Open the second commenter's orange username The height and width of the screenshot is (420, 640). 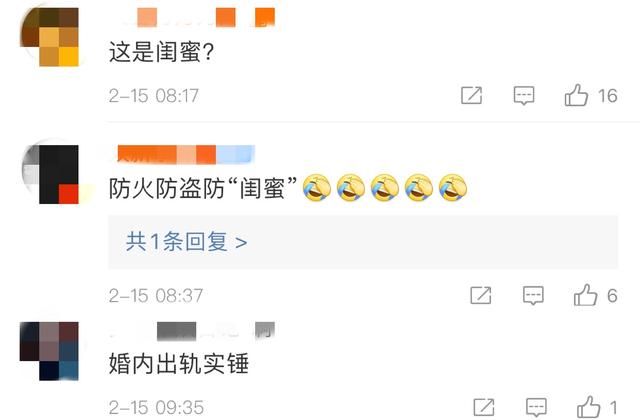pyautogui.click(x=186, y=155)
